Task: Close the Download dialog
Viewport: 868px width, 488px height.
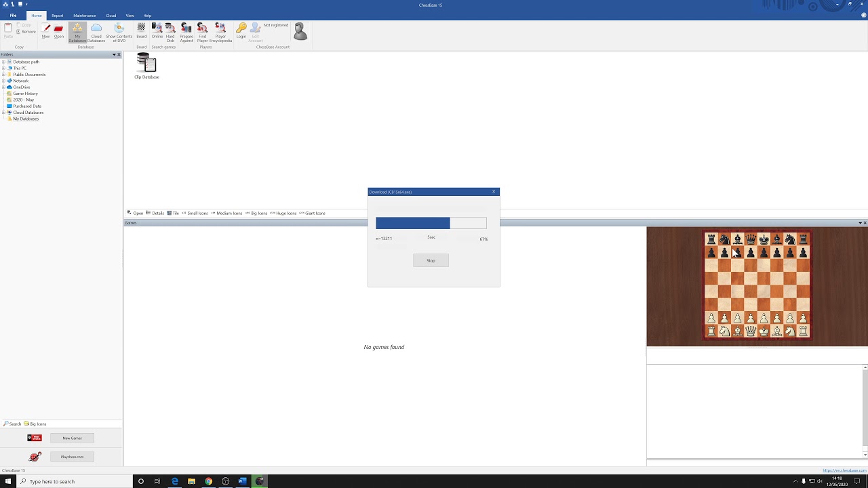Action: click(494, 192)
